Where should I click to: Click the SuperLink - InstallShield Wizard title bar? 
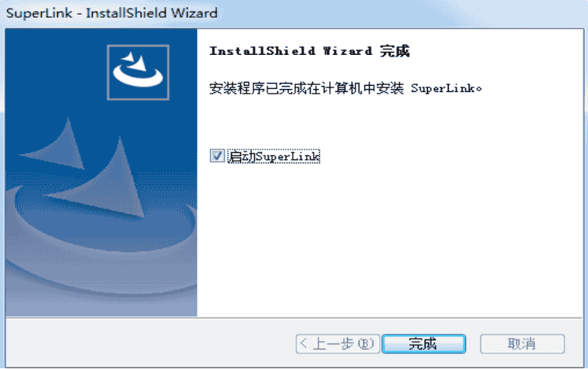point(294,13)
